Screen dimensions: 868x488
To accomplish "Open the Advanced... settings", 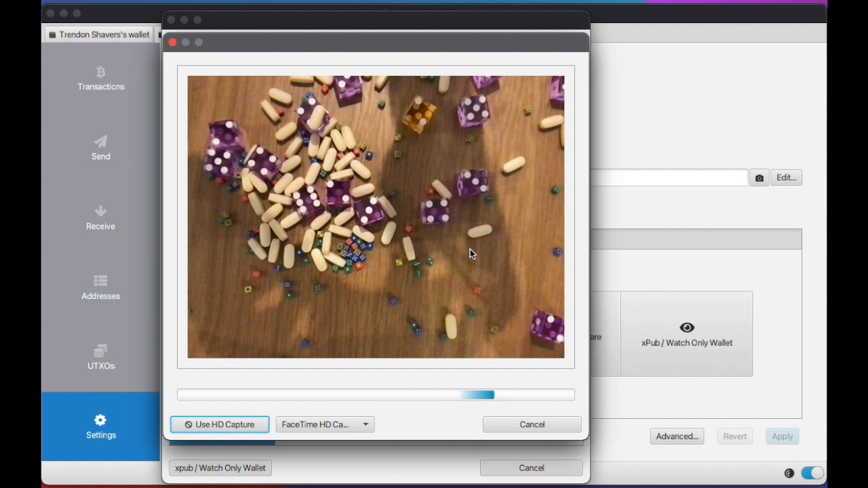I will 677,436.
